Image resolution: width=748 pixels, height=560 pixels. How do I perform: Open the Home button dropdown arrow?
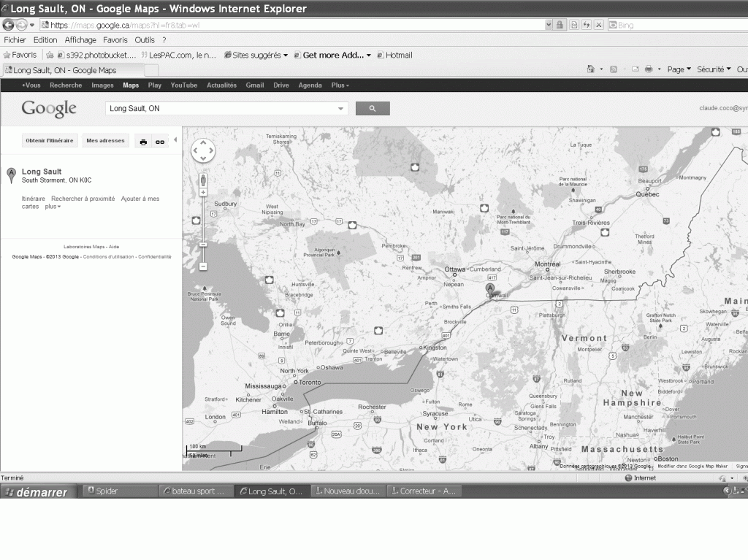click(x=601, y=69)
